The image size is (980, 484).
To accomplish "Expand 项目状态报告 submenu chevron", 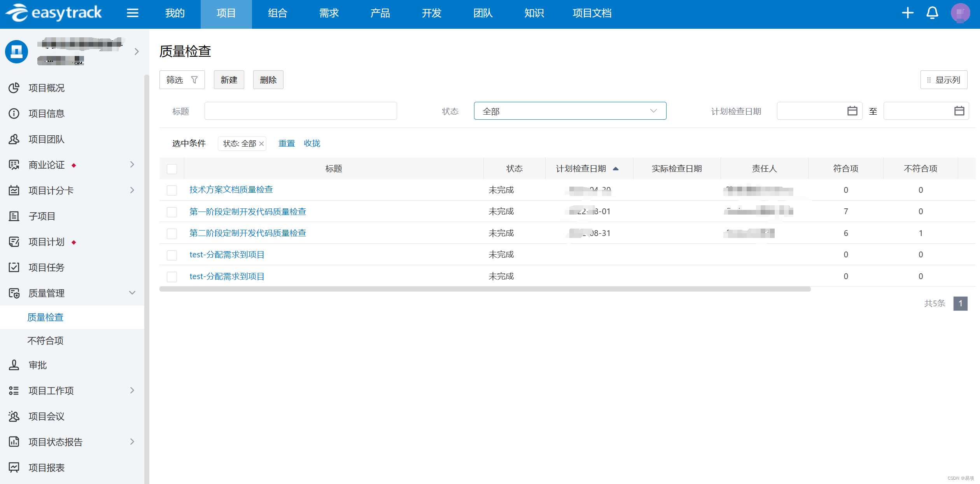I will click(132, 442).
